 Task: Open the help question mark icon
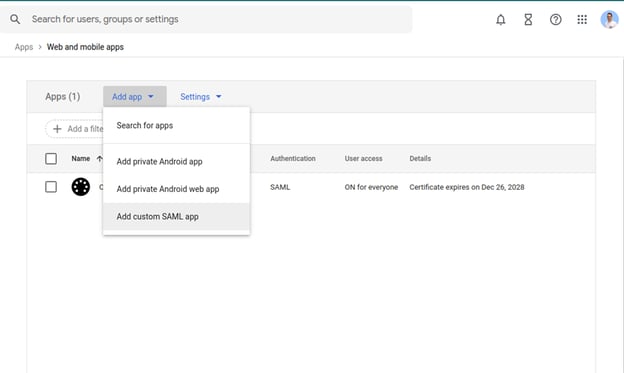click(556, 20)
